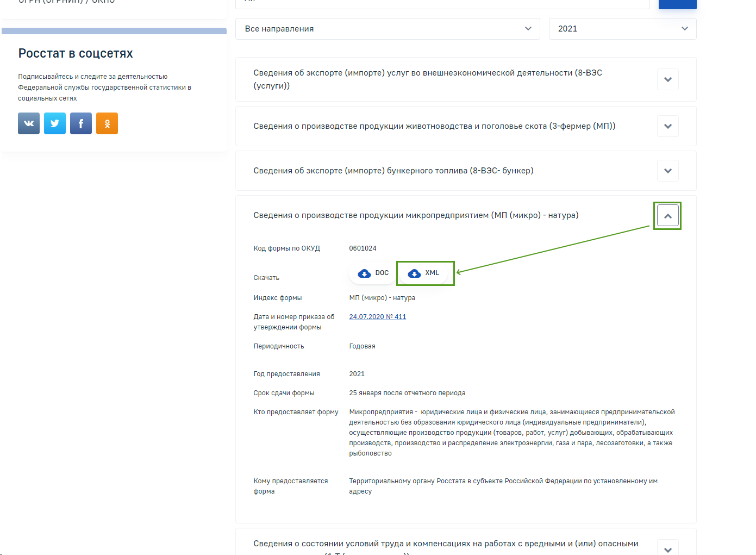Open Rosstat VK social page
The width and height of the screenshot is (756, 555).
coord(29,123)
